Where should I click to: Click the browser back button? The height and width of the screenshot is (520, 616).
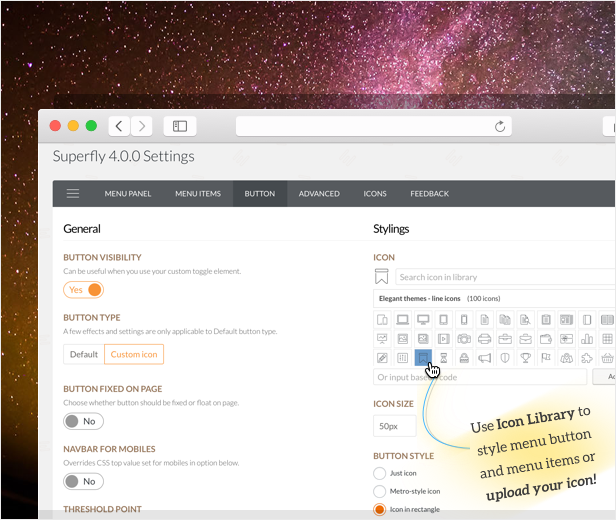(x=120, y=126)
